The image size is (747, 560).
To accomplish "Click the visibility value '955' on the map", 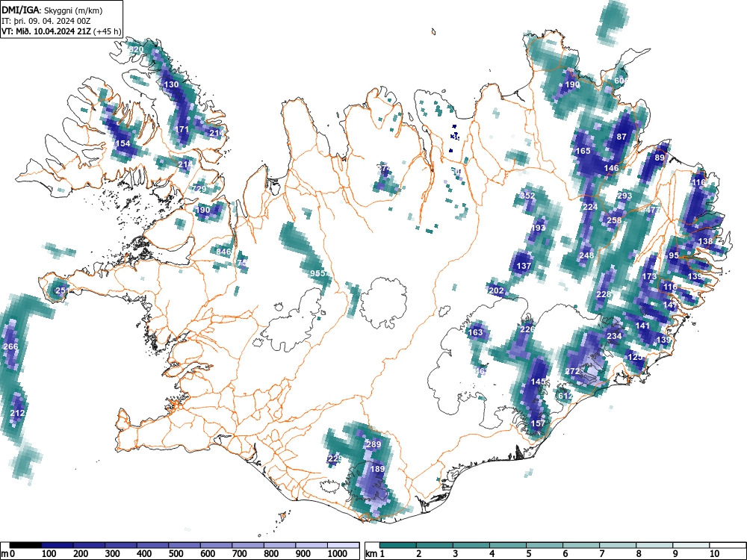I will point(318,273).
